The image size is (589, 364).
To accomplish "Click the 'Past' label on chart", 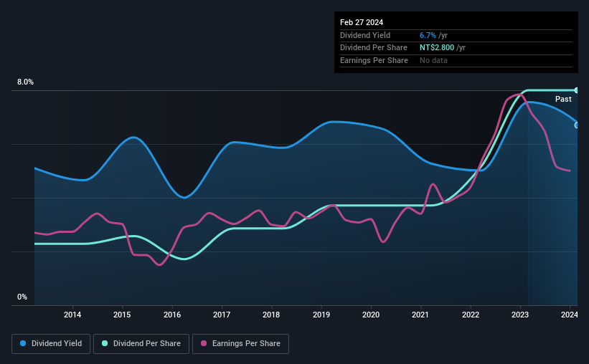I will (x=563, y=99).
